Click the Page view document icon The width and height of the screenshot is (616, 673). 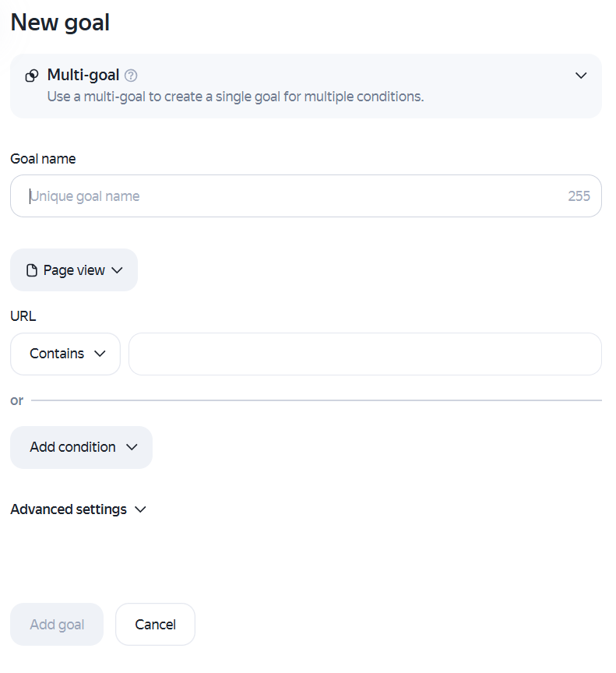(x=32, y=270)
